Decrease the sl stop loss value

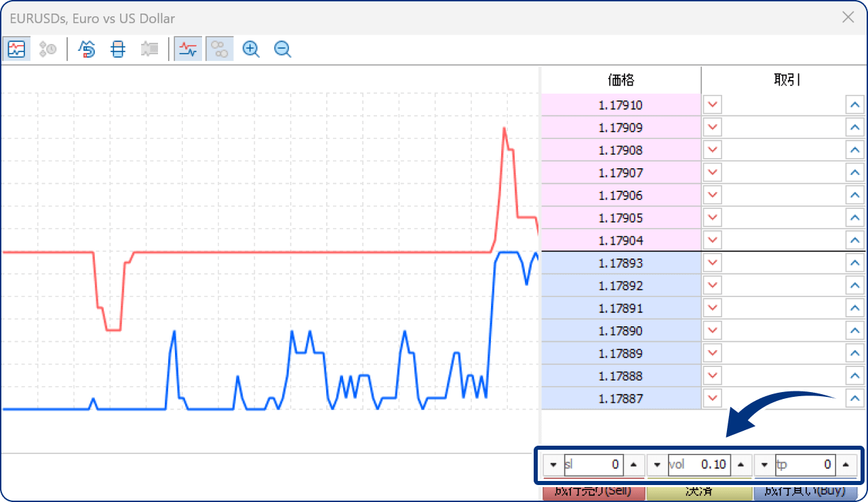click(x=553, y=465)
